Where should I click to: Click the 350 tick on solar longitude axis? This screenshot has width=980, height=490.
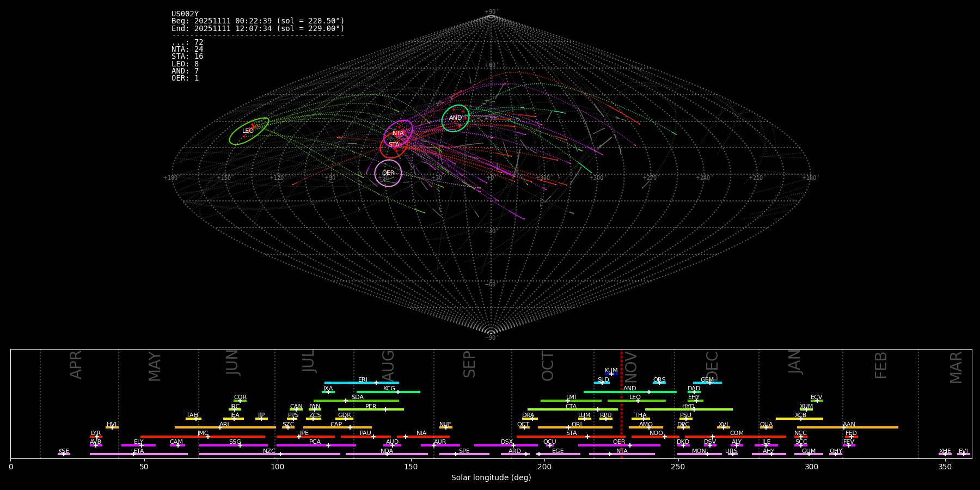945,467
